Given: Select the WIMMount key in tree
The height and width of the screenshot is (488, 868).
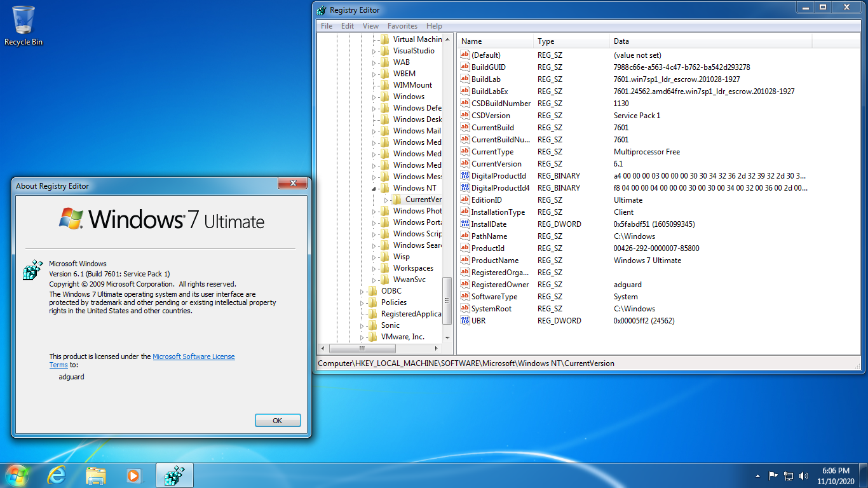Looking at the screenshot, I should click(412, 85).
